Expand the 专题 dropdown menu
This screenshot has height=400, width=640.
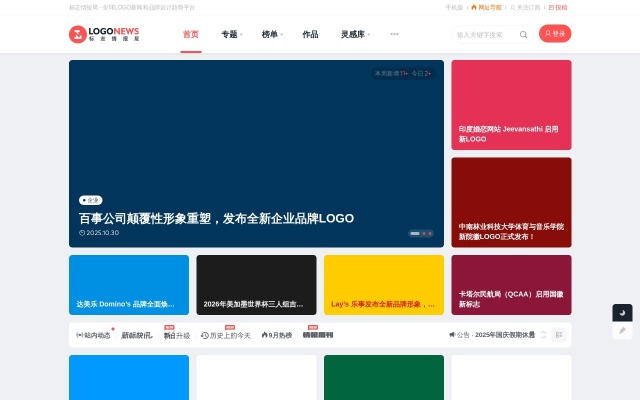point(231,34)
